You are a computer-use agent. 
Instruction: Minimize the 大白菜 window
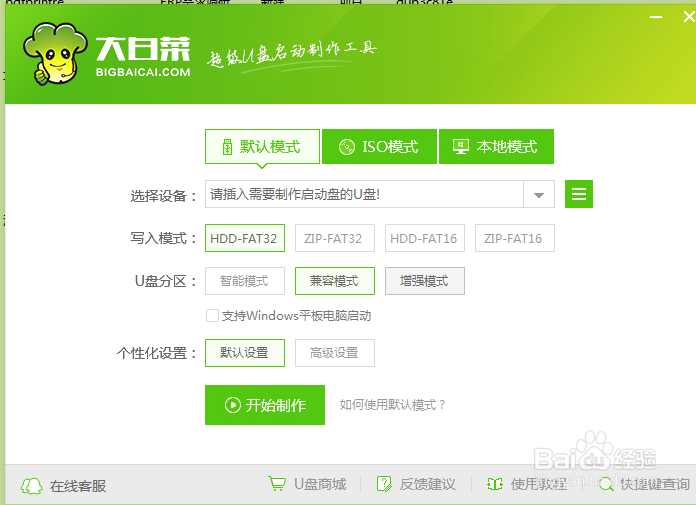656,17
